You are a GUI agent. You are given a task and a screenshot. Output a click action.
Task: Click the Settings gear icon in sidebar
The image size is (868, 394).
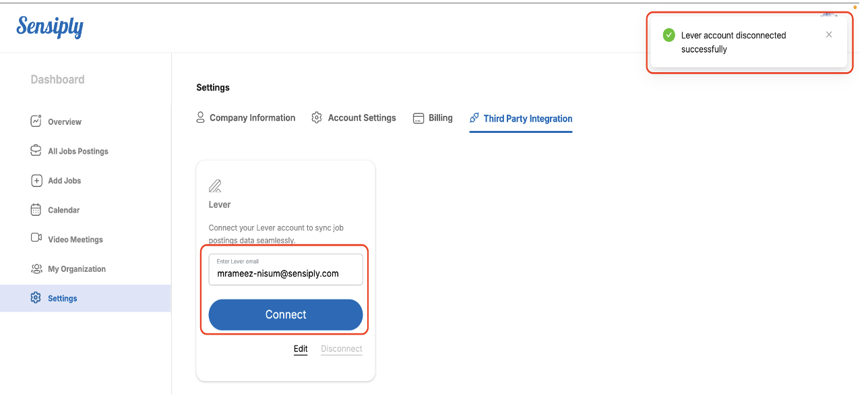tap(36, 298)
